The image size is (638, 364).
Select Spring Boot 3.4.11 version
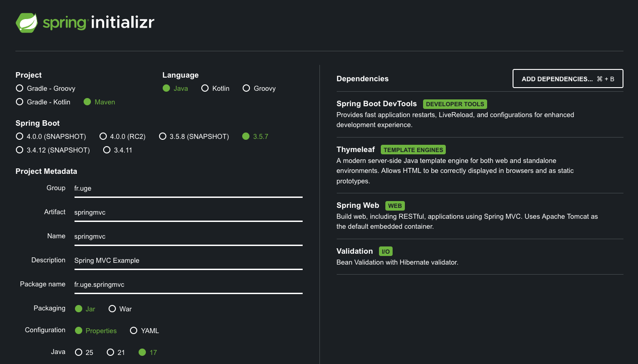click(x=118, y=150)
